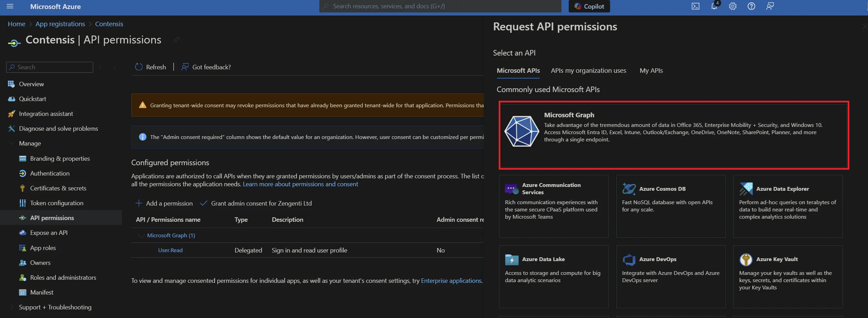Click the Sign in and read user profile text
This screenshot has height=318, width=868.
click(309, 250)
